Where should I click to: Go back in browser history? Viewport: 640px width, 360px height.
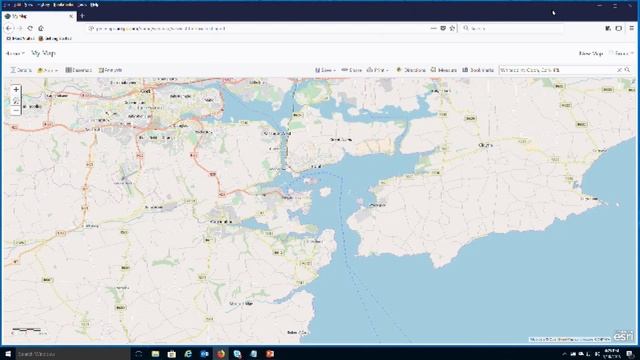point(9,28)
